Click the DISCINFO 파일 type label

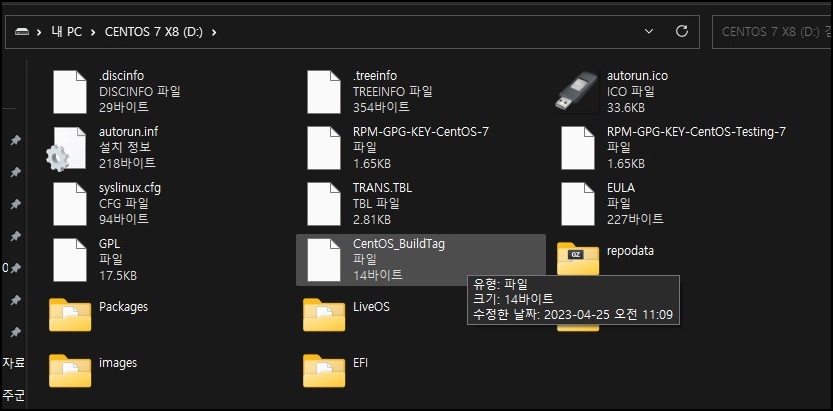(x=140, y=91)
